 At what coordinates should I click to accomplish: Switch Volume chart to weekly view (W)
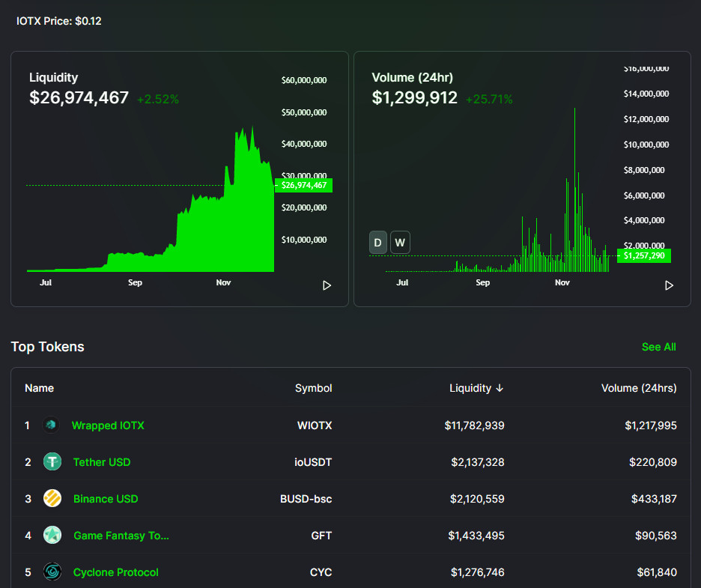pyautogui.click(x=400, y=243)
